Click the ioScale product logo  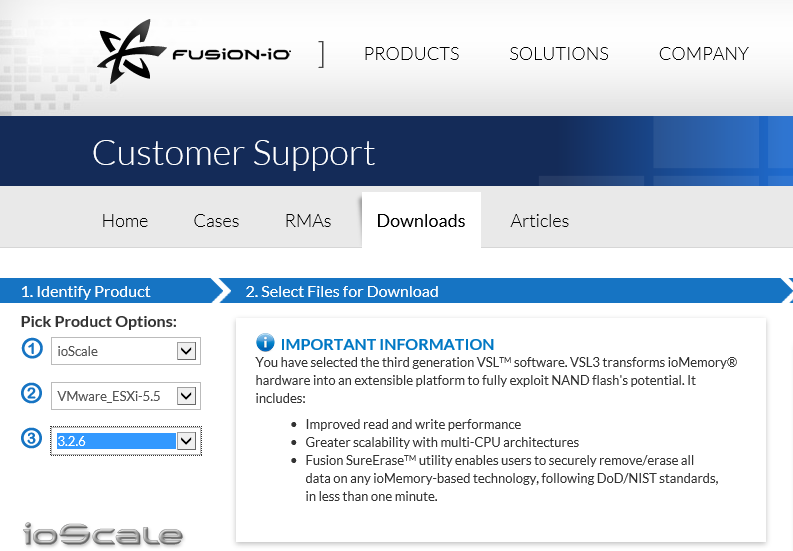click(x=103, y=535)
